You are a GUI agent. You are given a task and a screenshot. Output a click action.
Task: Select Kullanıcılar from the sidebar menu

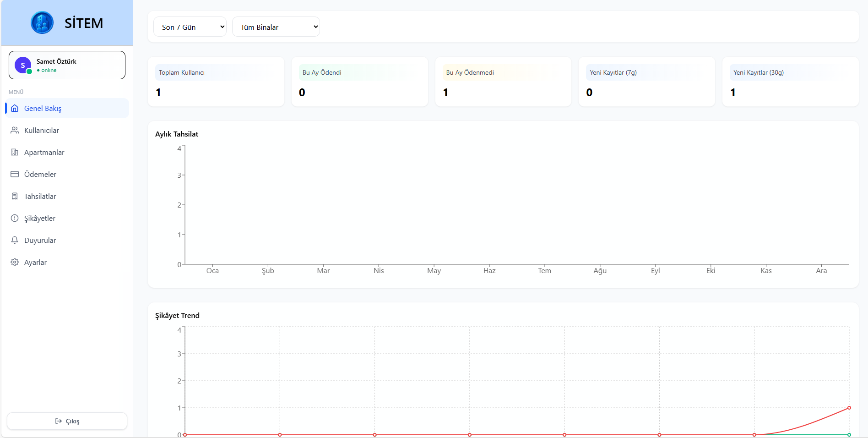(x=41, y=130)
